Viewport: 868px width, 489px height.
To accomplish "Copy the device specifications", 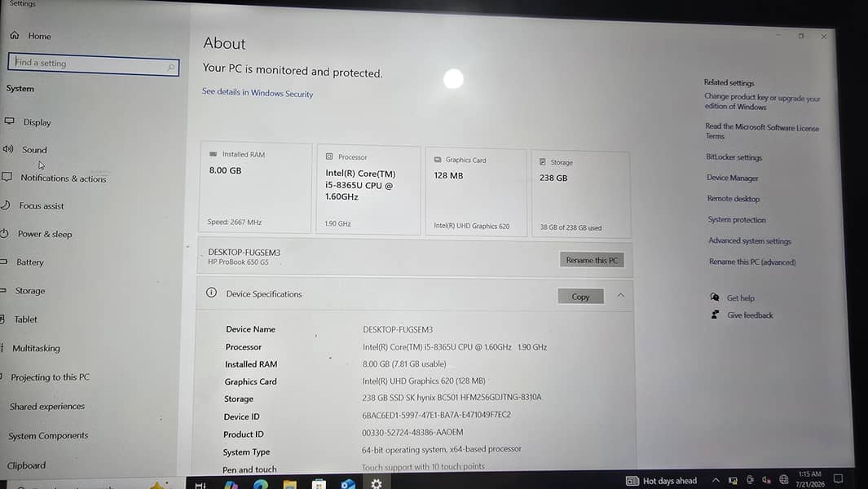I will click(x=580, y=297).
